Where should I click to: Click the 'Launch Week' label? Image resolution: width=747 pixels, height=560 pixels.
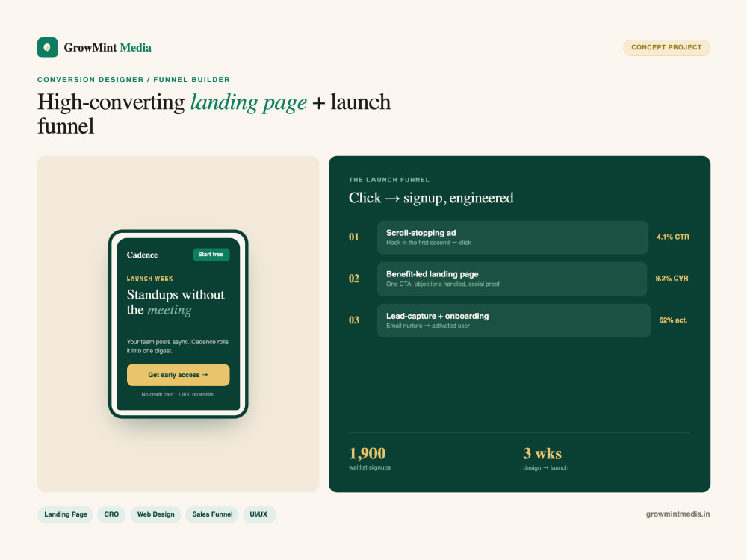click(x=149, y=279)
